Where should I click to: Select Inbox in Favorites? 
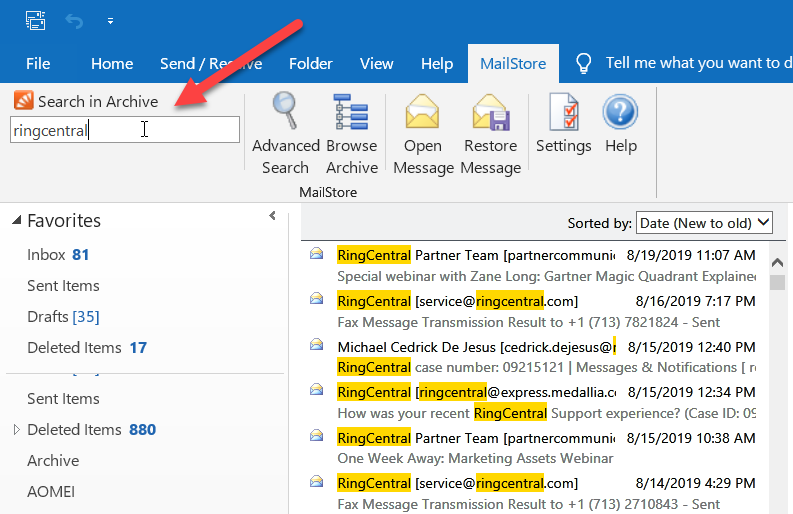[x=46, y=255]
